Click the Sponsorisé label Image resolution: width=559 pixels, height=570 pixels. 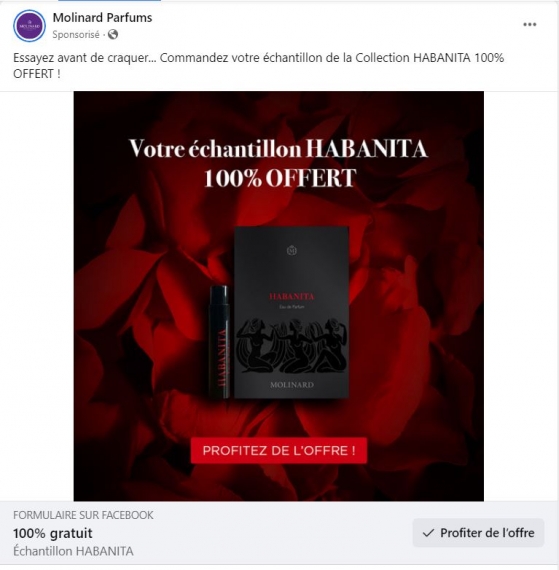[76, 35]
